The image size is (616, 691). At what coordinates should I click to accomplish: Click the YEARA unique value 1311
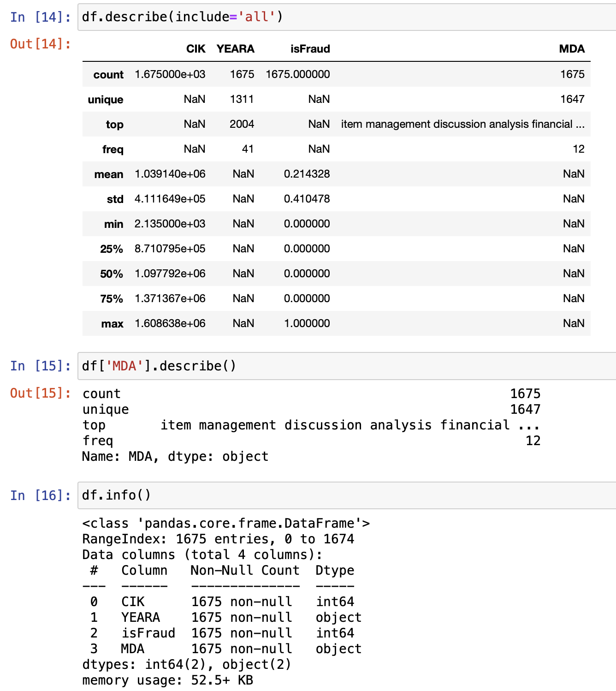point(242,99)
